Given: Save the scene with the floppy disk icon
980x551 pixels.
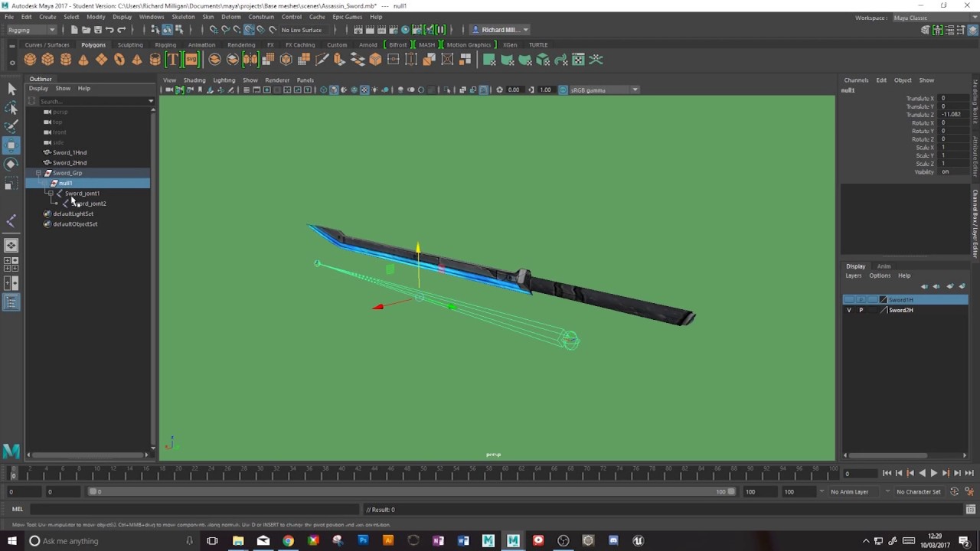Looking at the screenshot, I should (98, 30).
